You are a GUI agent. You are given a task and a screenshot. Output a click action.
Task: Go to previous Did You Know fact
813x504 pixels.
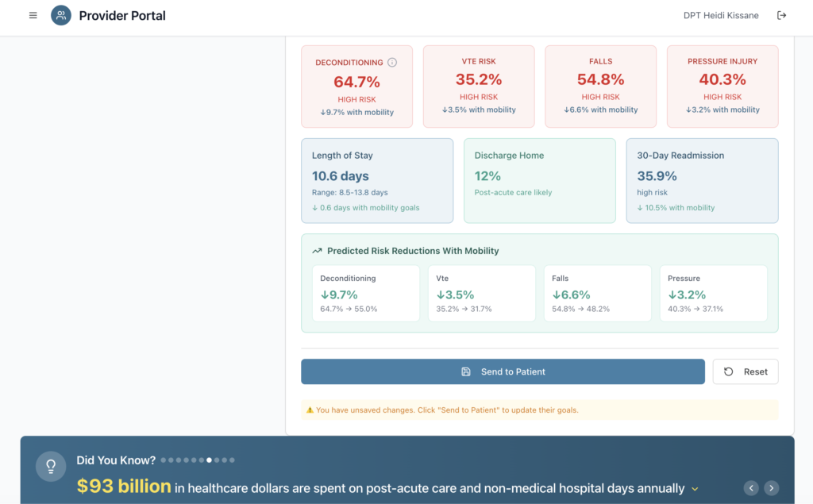click(751, 488)
